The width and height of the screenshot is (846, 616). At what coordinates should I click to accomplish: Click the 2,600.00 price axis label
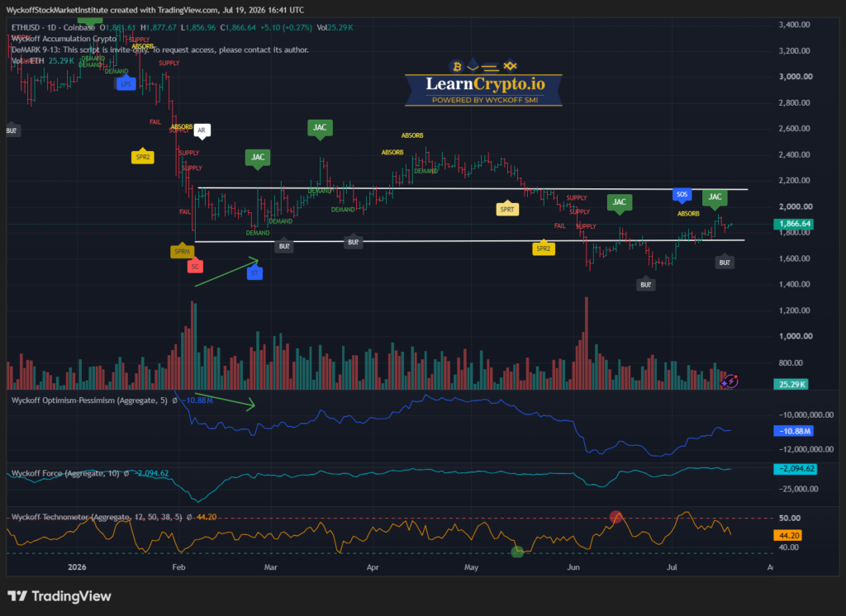794,128
